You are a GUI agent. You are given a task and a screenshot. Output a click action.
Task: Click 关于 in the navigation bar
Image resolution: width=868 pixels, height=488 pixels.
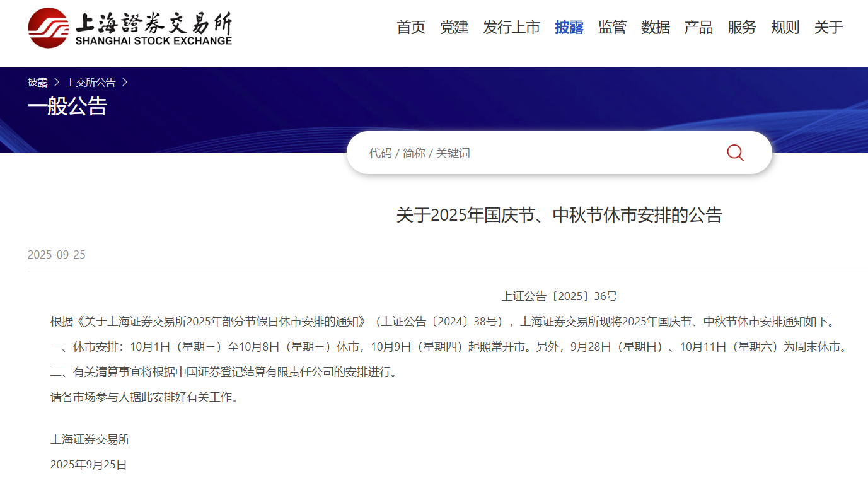[x=828, y=28]
